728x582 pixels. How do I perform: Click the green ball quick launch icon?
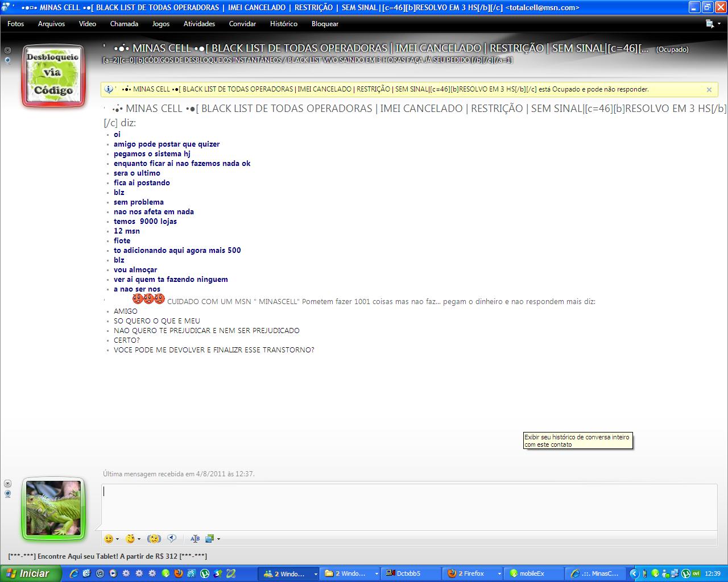166,573
